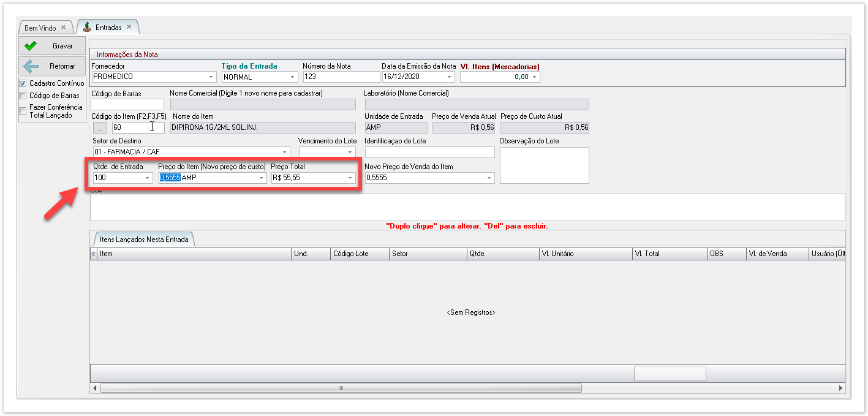The height and width of the screenshot is (416, 868).
Task: Enable Fazer Conferência Total Lançado checkbox
Action: [x=23, y=111]
